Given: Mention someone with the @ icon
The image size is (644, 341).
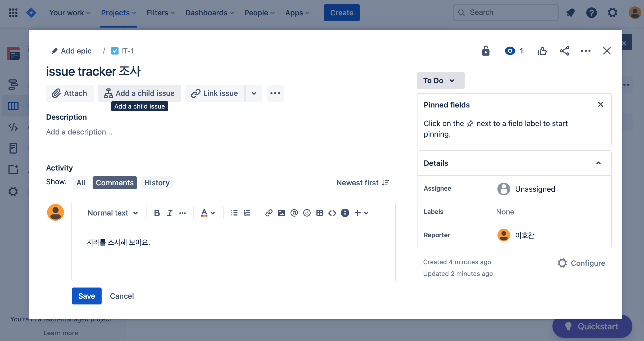Looking at the screenshot, I should click(294, 213).
